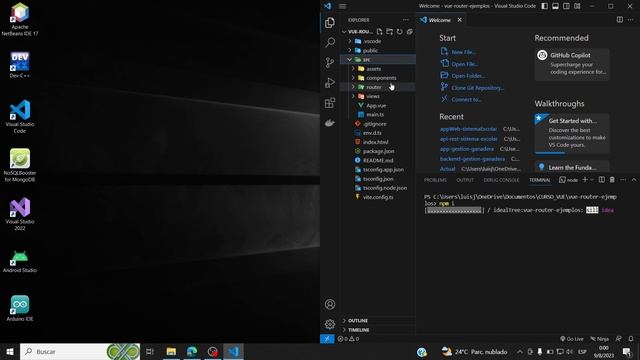Viewport: 640px width, 360px height.
Task: Create a new file in the Explorer
Action: (x=380, y=31)
